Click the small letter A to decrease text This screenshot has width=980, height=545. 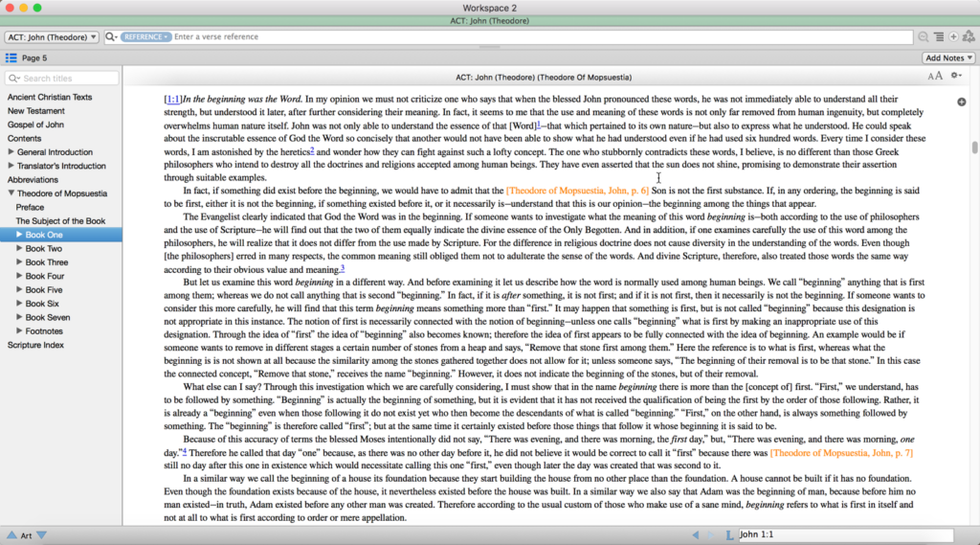click(x=930, y=77)
